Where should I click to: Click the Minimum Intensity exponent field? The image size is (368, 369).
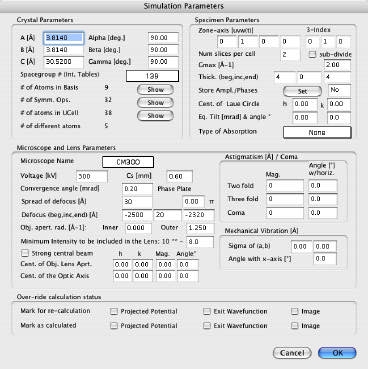tap(200, 242)
